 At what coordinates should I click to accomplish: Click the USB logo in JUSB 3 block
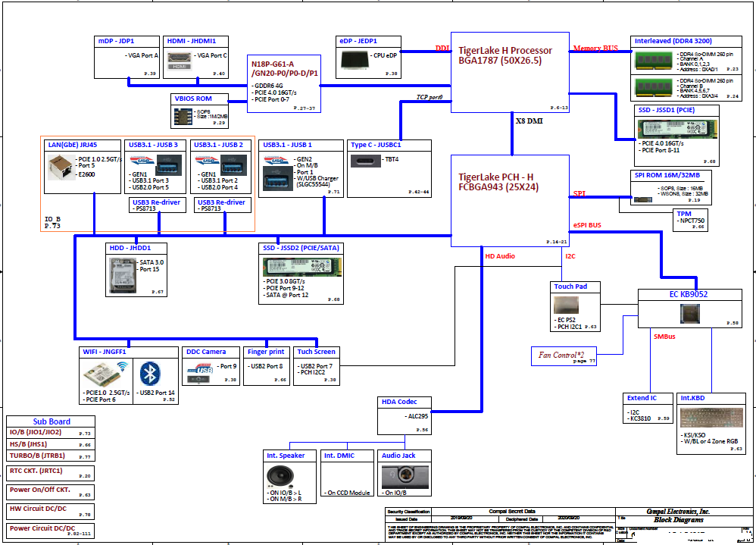[x=142, y=160]
